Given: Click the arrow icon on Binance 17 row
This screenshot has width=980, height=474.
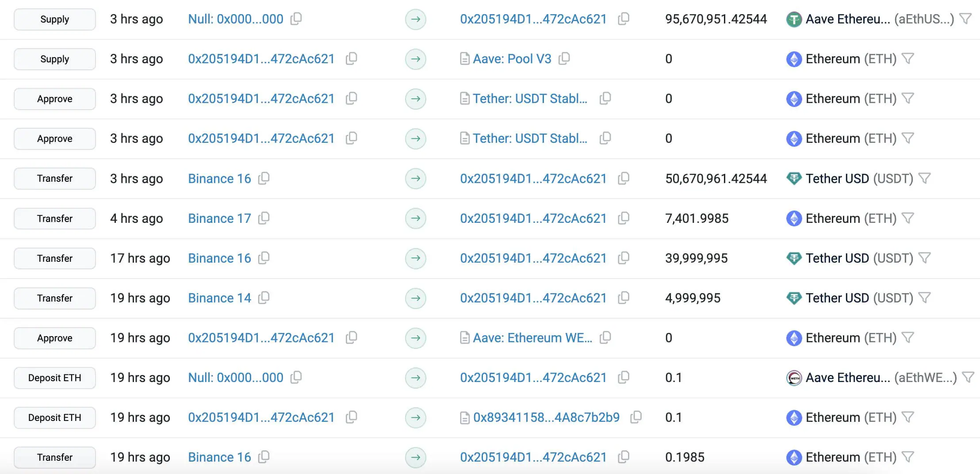Looking at the screenshot, I should click(415, 218).
